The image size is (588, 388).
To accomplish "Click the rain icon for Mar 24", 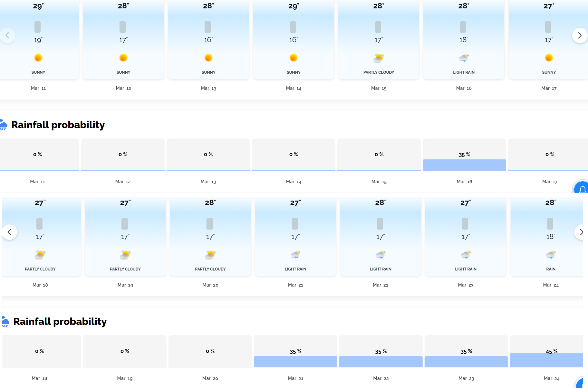I will tap(551, 255).
